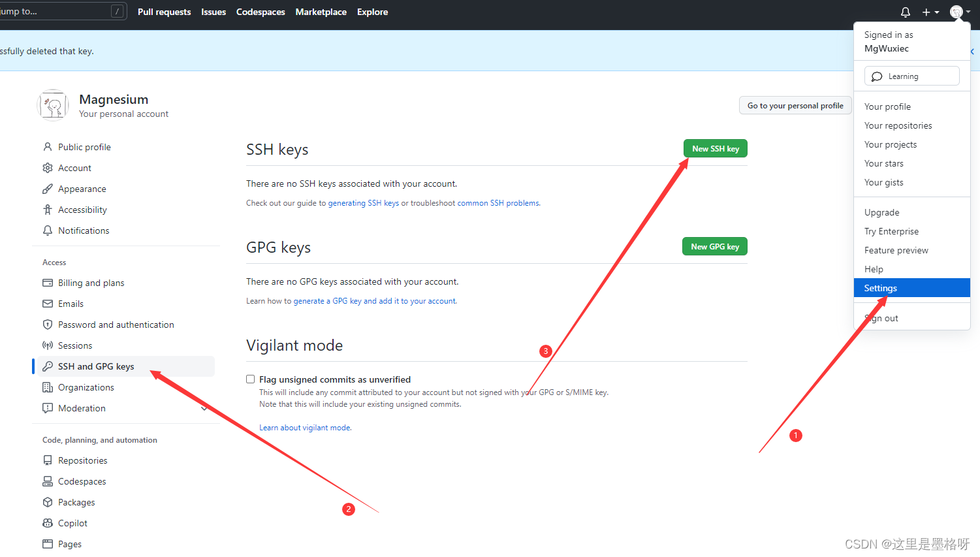Select Your profile in the dropdown menu
980x557 pixels.
912,106
